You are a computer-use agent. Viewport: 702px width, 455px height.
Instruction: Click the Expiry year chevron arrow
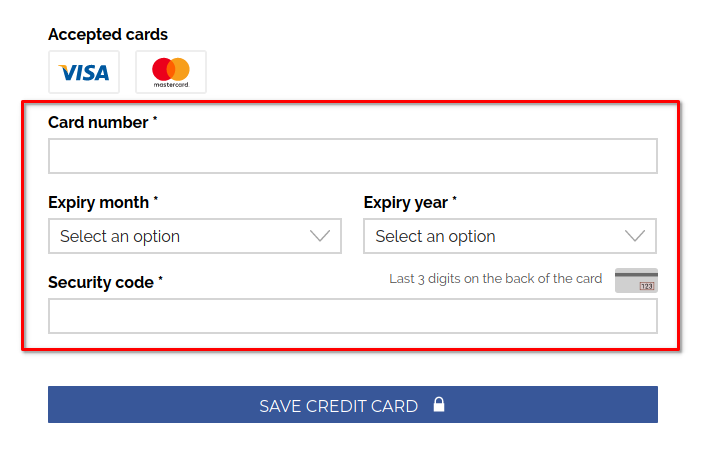635,236
